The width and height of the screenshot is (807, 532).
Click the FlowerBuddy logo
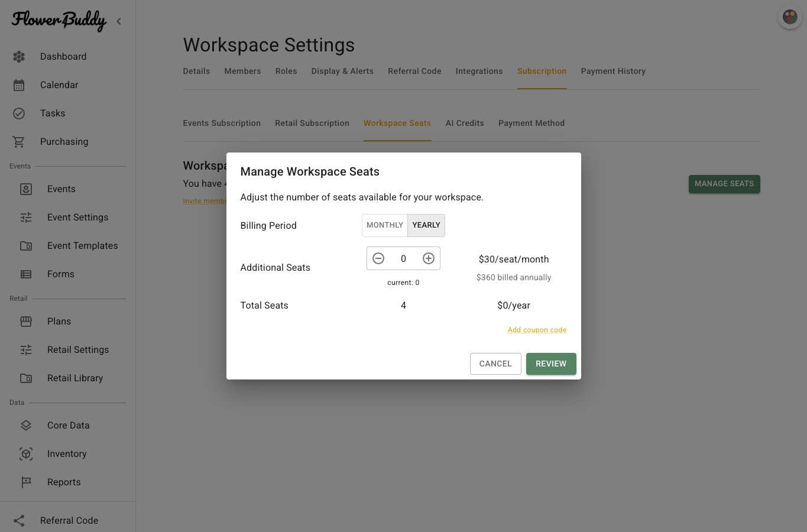point(59,21)
